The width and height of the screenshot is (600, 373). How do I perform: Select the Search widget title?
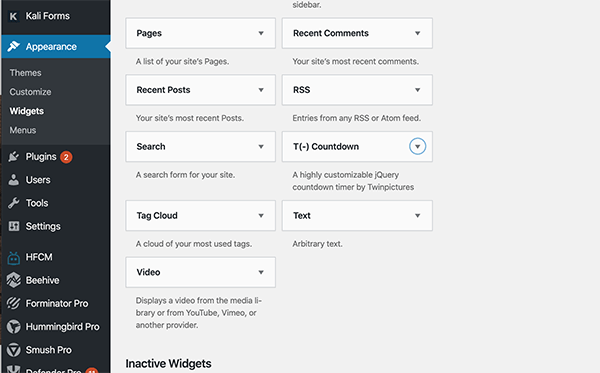point(151,147)
